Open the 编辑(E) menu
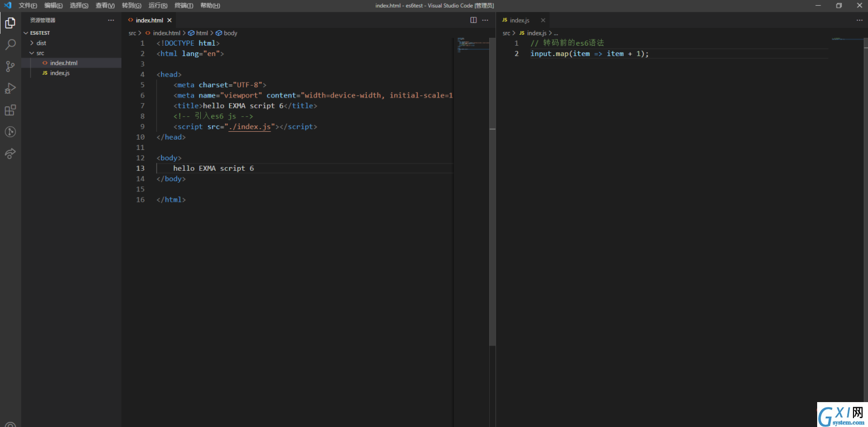The image size is (868, 427). [53, 6]
